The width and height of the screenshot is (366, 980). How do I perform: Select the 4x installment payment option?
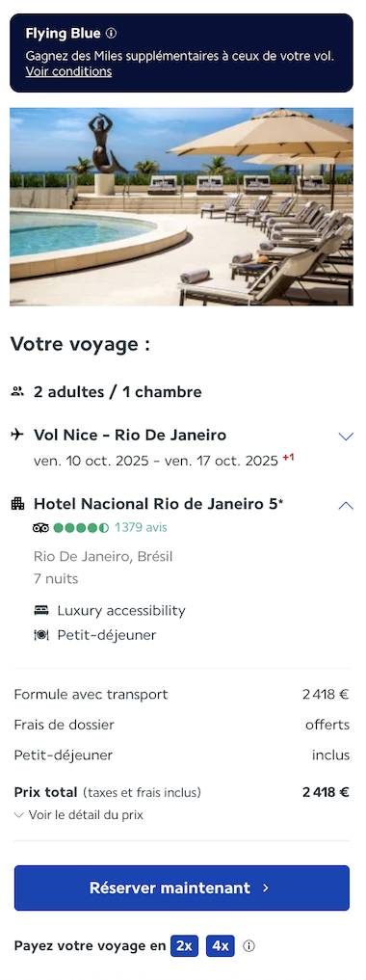tap(221, 946)
